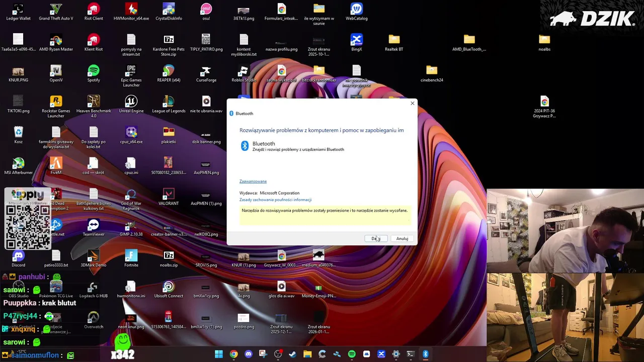Select Spotify desktop shortcut
The height and width of the screenshot is (362, 644).
(94, 74)
